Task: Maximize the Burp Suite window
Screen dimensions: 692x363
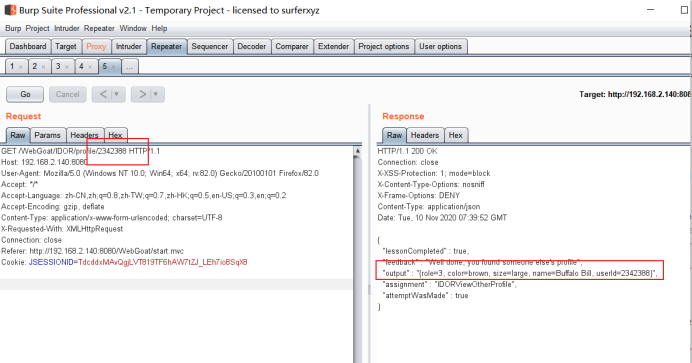Action: (x=684, y=10)
